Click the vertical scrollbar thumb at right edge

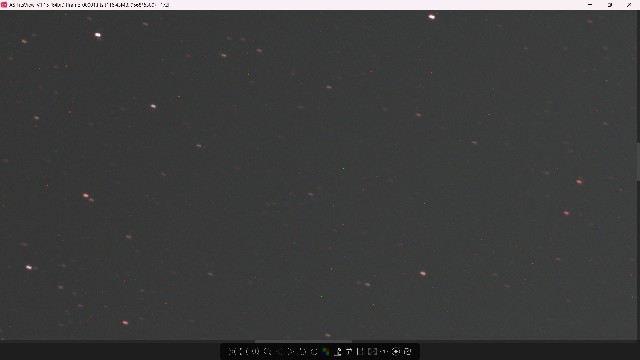(x=638, y=162)
